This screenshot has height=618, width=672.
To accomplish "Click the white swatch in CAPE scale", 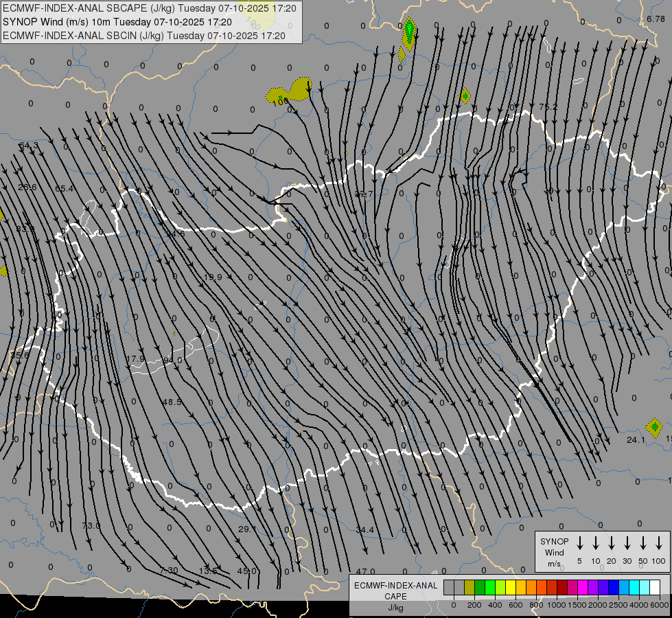I will coord(655,588).
